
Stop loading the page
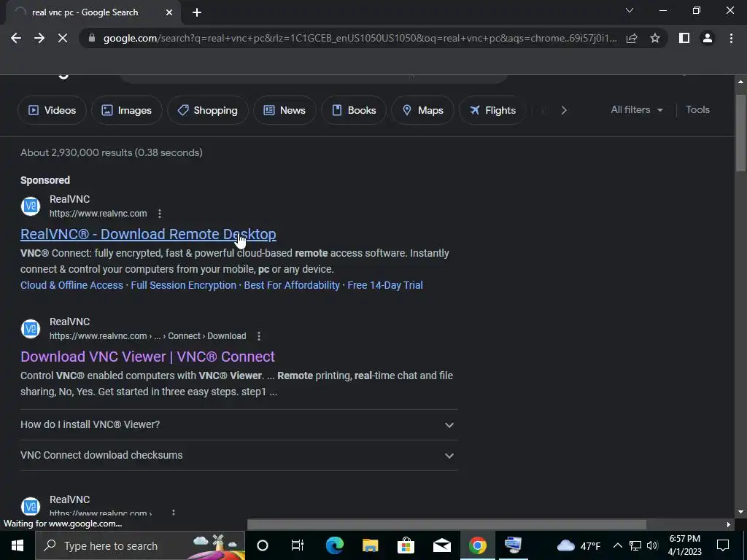click(x=63, y=38)
